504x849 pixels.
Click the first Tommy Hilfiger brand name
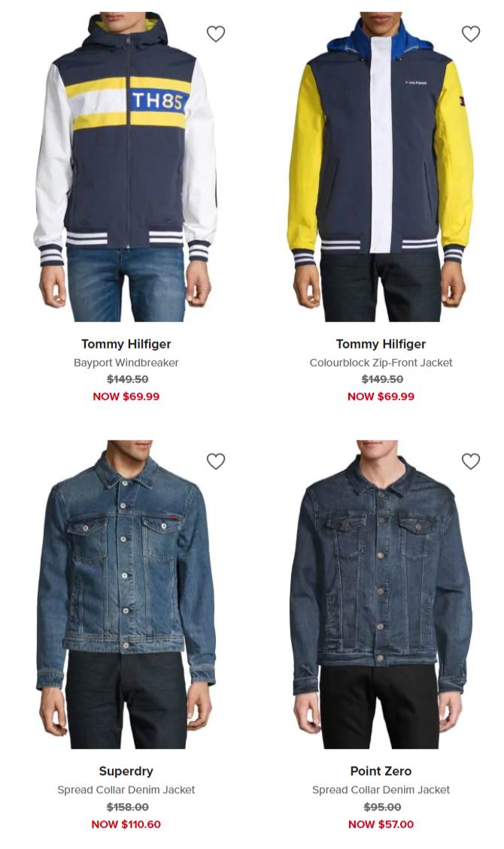click(126, 344)
